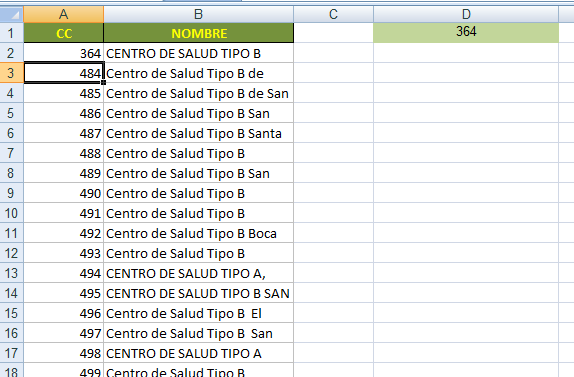The height and width of the screenshot is (377, 574).
Task: Click cell Centro de Salud Tipo B Boca
Action: coord(198,233)
